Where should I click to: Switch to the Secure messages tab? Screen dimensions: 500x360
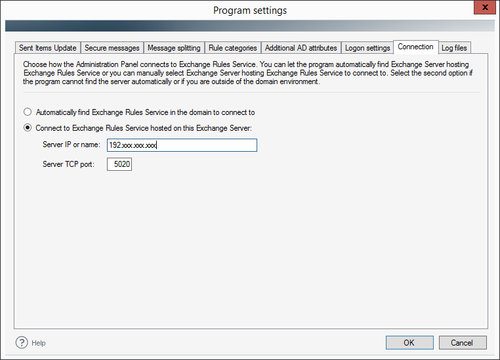click(112, 48)
